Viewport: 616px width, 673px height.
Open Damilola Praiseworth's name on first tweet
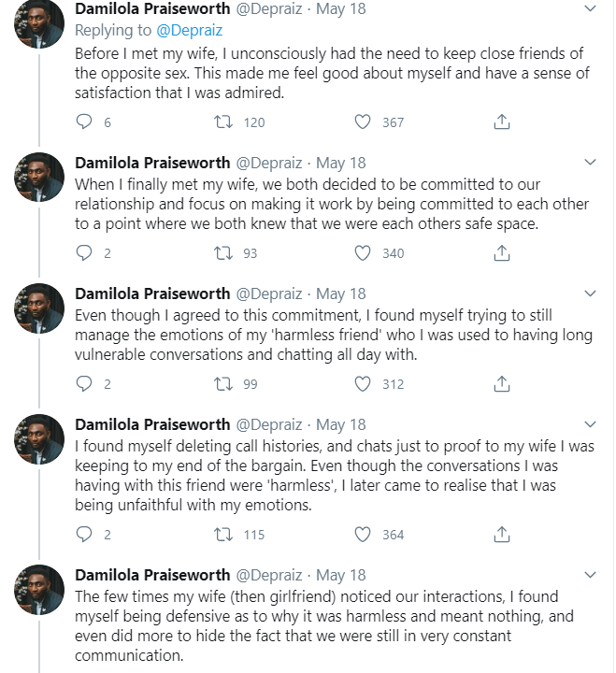[x=150, y=9]
